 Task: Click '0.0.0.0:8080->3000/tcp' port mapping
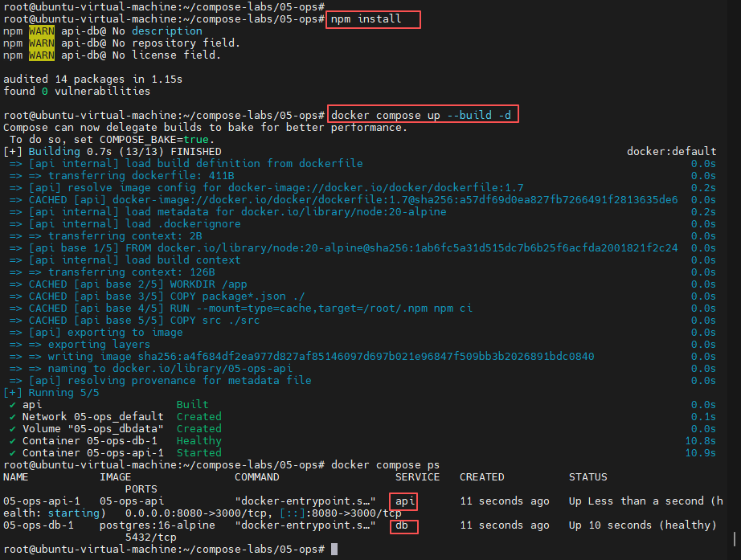199,513
